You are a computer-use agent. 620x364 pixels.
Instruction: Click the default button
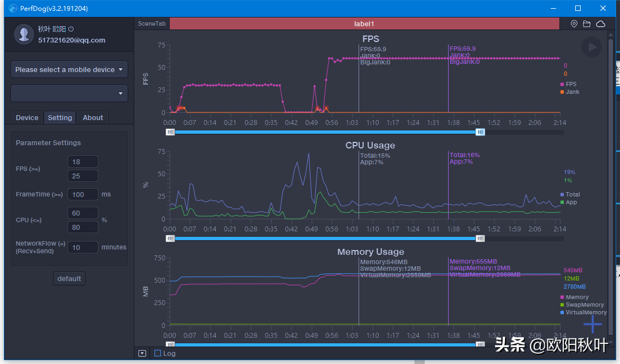(x=69, y=279)
